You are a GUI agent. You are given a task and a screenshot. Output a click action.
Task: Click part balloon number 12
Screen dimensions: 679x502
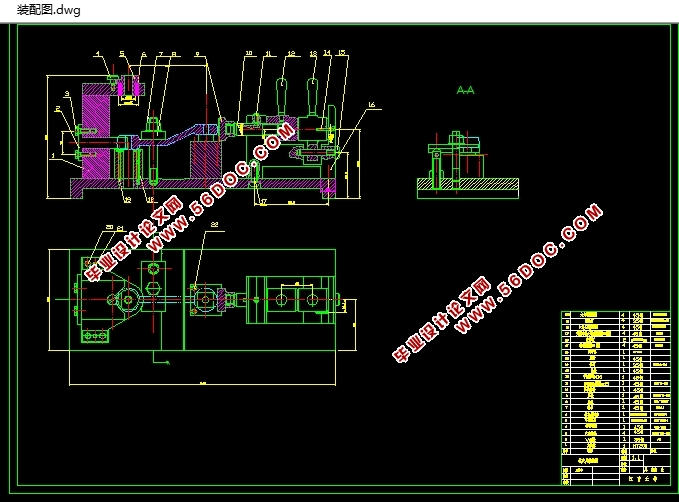pyautogui.click(x=291, y=52)
